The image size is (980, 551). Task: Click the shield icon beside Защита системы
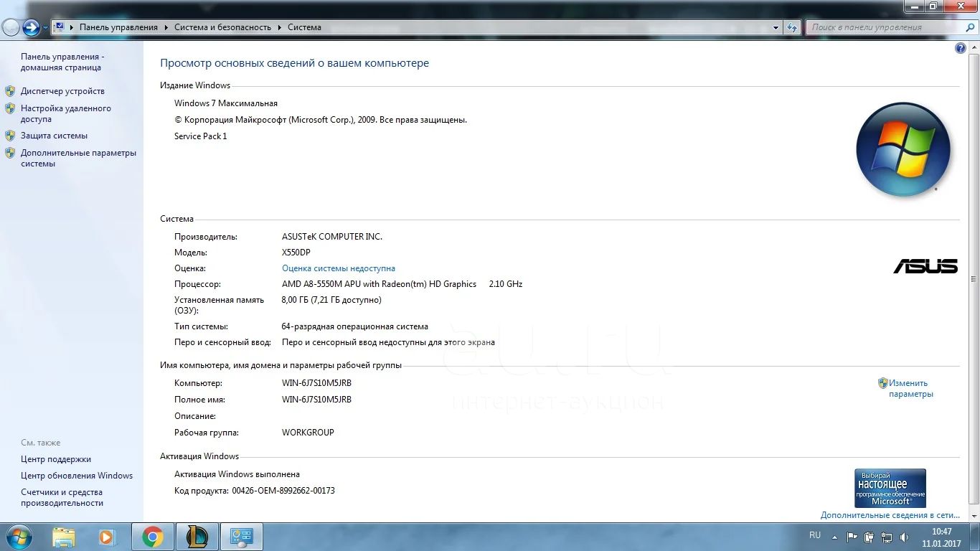coord(10,136)
